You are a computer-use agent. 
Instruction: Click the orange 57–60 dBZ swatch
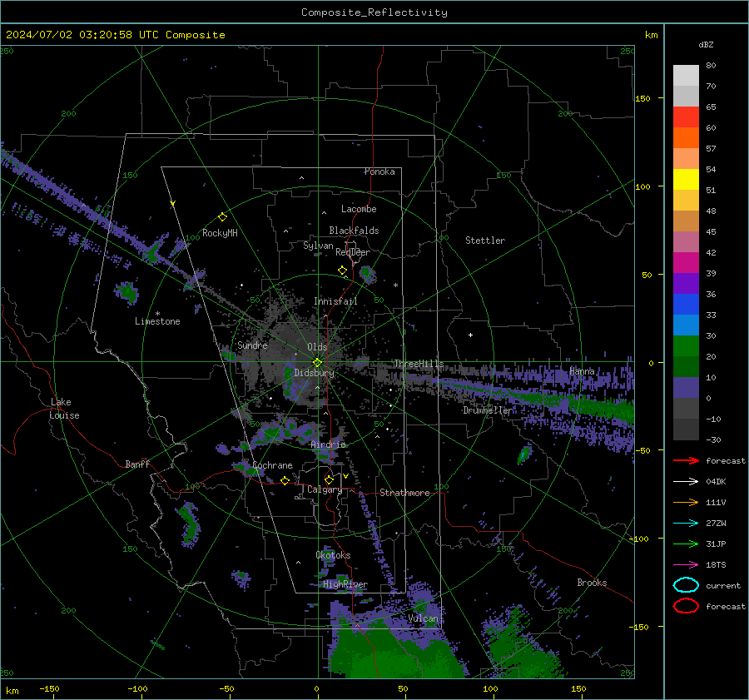pyautogui.click(x=686, y=138)
